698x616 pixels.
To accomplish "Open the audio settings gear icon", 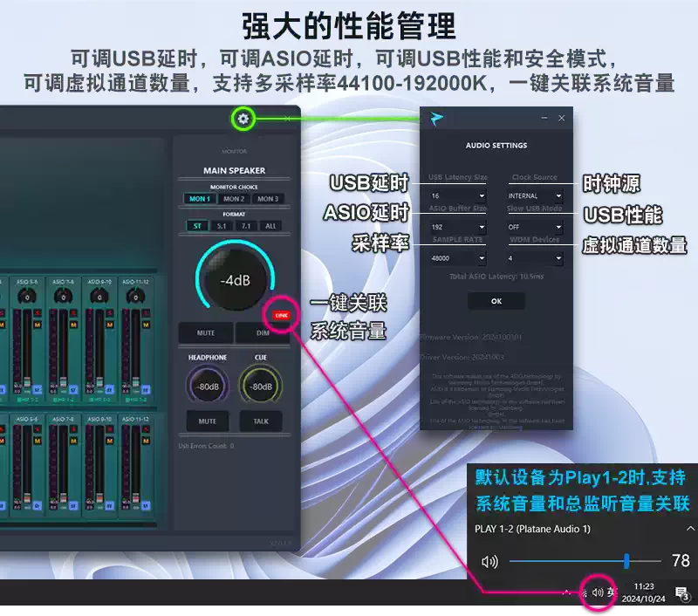I will tap(243, 119).
